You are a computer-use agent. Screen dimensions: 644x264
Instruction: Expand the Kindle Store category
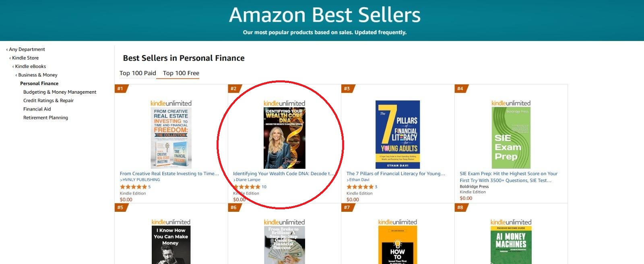25,57
